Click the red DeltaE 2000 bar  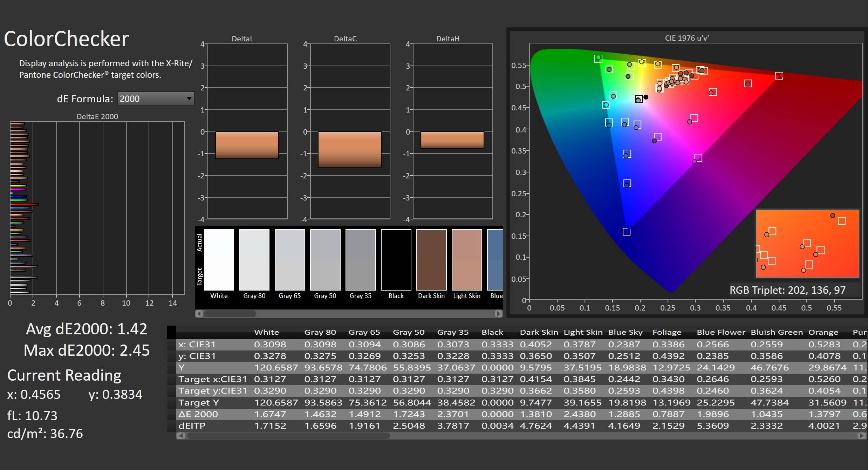(x=24, y=204)
